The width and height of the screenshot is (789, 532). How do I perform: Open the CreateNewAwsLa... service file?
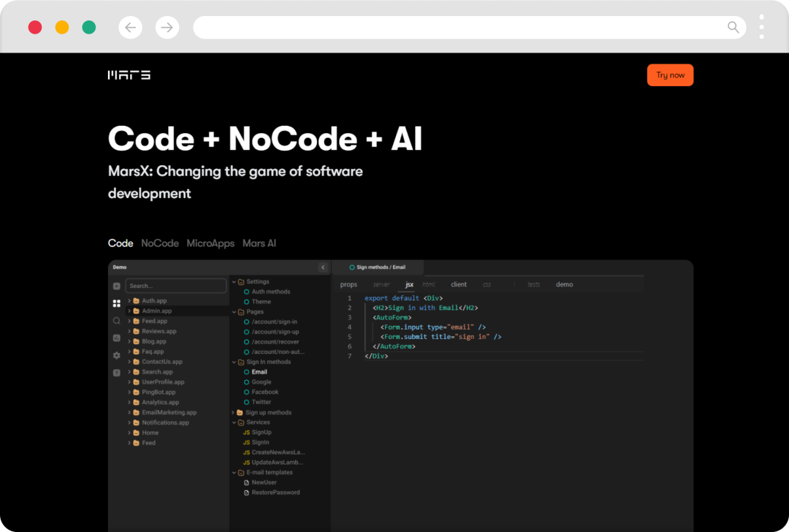(x=278, y=452)
